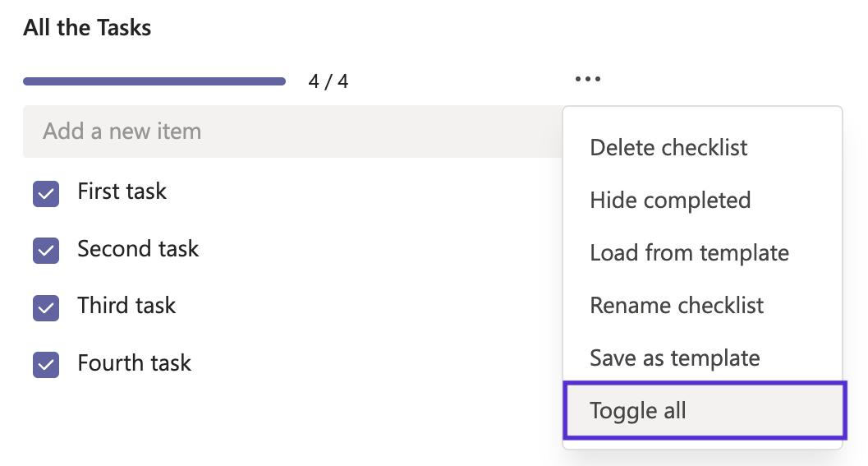Click the Second task label text

138,249
